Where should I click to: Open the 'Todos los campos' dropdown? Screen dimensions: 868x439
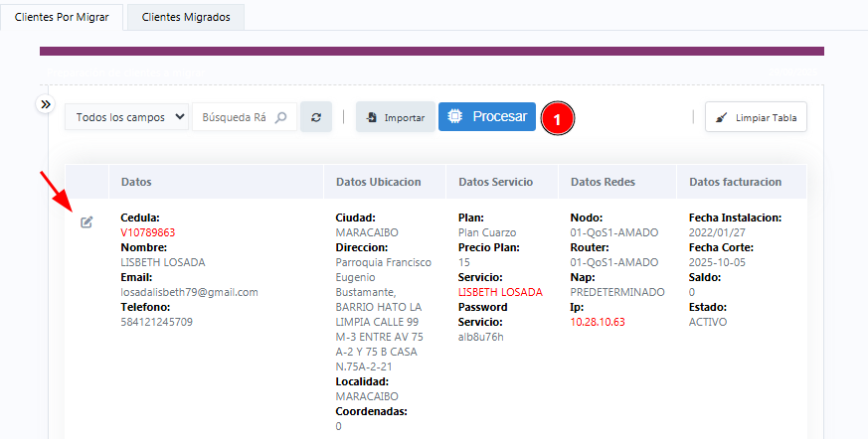pos(127,117)
